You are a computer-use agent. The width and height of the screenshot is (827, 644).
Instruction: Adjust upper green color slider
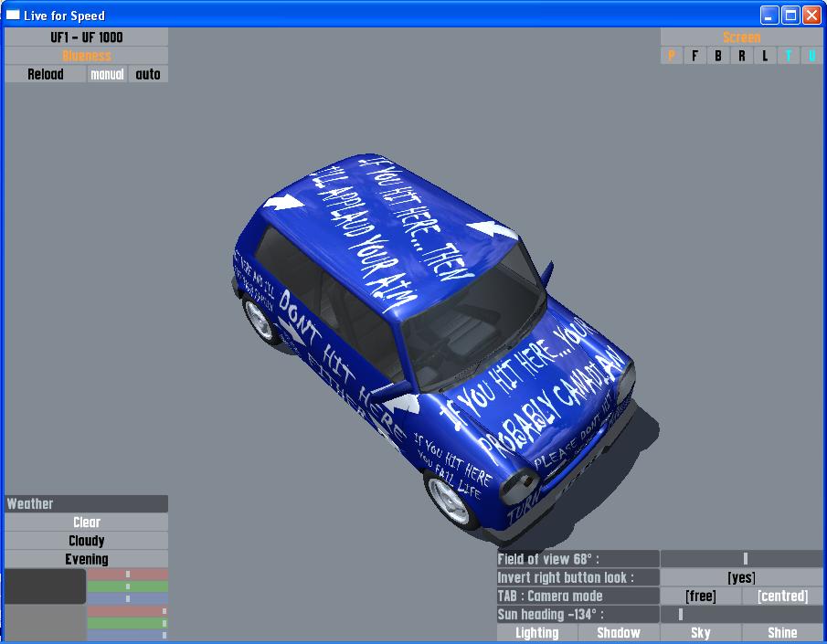tap(128, 586)
